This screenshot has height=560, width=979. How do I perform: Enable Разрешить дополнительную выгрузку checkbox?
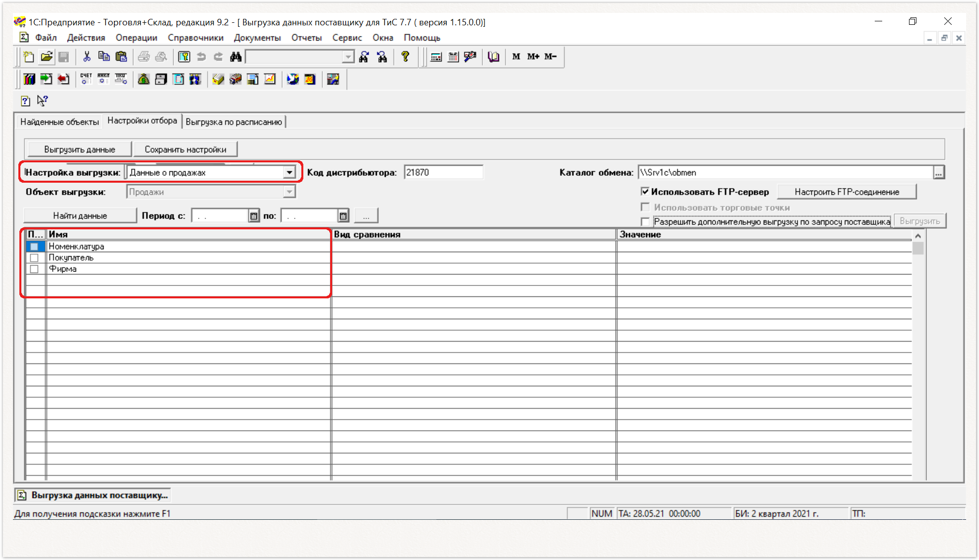click(x=645, y=222)
